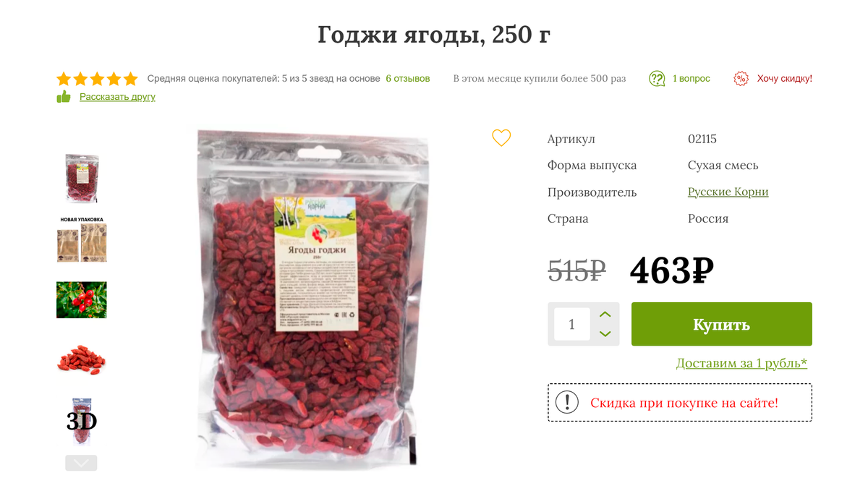Select the new packaging thumbnail
868x504 pixels.
pyautogui.click(x=82, y=239)
